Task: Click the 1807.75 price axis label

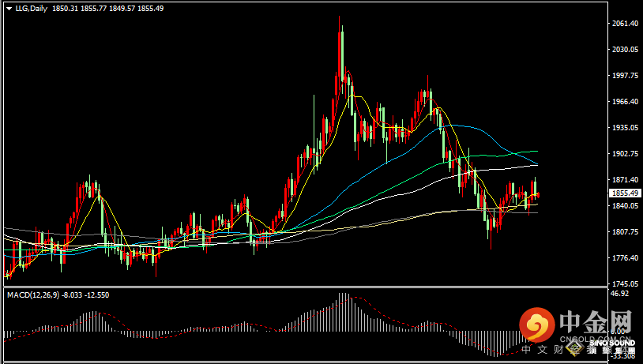Action: point(624,232)
